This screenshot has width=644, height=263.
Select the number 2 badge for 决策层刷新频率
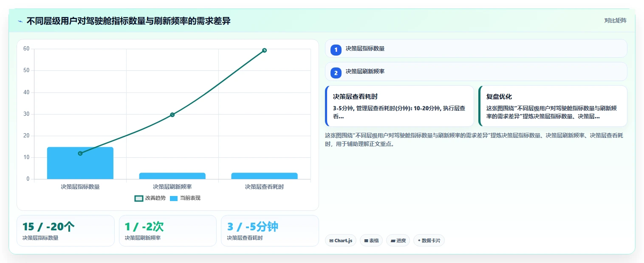point(336,73)
